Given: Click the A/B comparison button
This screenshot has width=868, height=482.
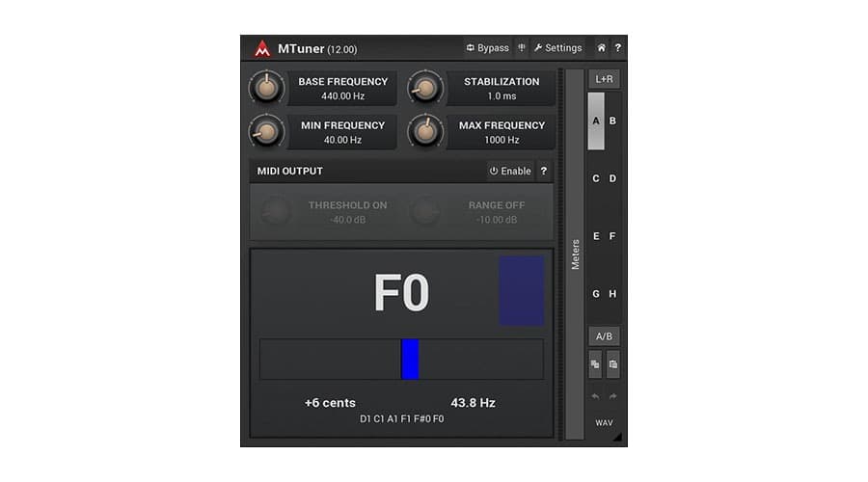Looking at the screenshot, I should (604, 335).
